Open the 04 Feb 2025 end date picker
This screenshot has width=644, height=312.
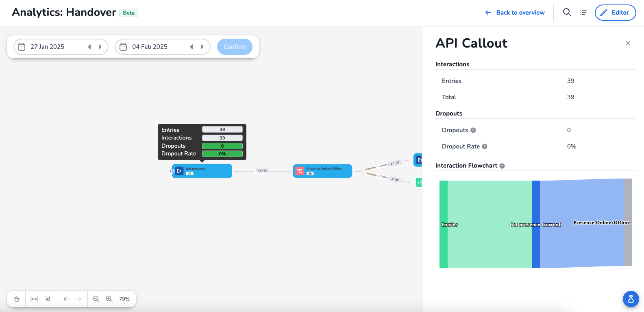coord(150,47)
